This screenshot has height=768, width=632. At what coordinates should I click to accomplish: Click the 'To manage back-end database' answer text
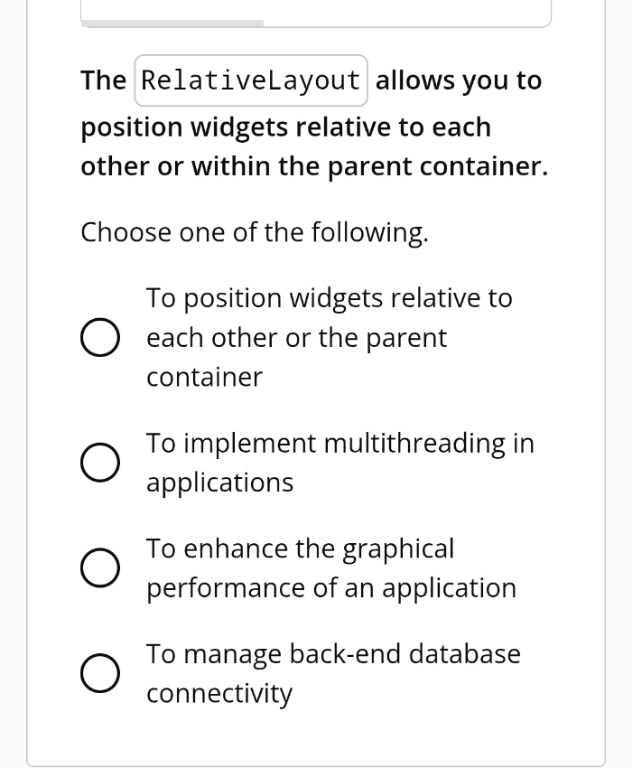pos(333,654)
